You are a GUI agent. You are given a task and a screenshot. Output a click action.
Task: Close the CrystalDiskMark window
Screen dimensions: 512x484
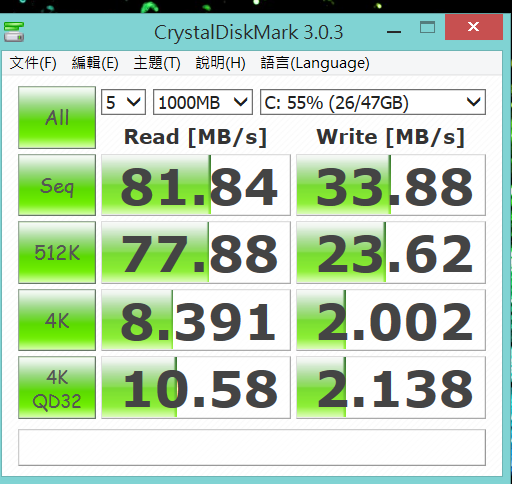(474, 27)
